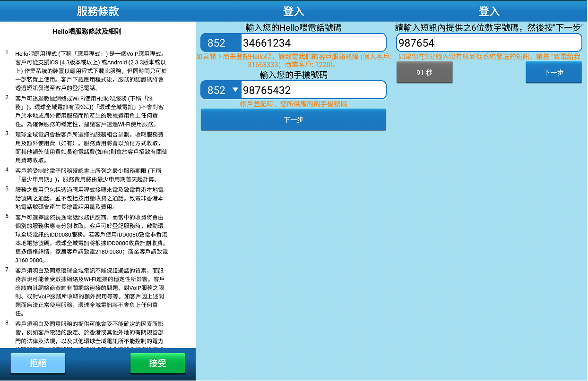Click clause 1 starting 'Hello喂應用程式 (下稱「應用程式」)'
588x381 pixels.
(91, 70)
